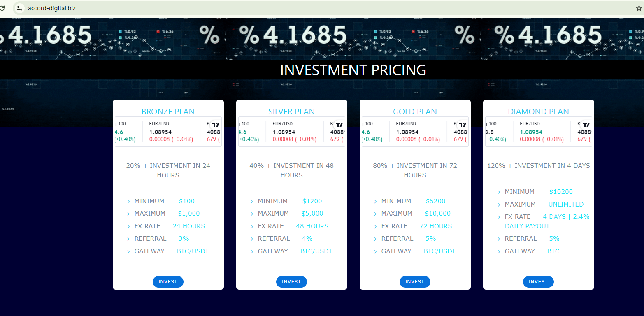The height and width of the screenshot is (316, 644).
Task: Click the TradingView logo in Diamond Plan widget
Action: [x=586, y=125]
